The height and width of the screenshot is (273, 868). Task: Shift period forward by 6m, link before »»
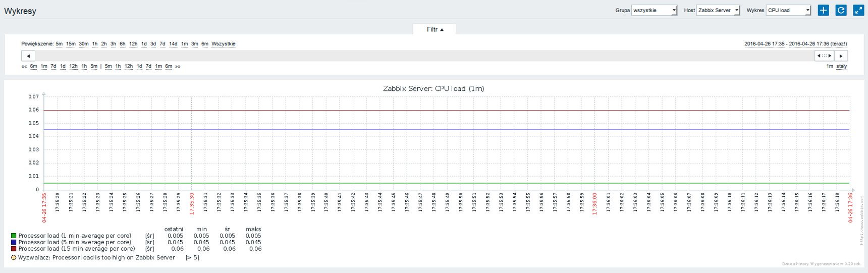169,66
